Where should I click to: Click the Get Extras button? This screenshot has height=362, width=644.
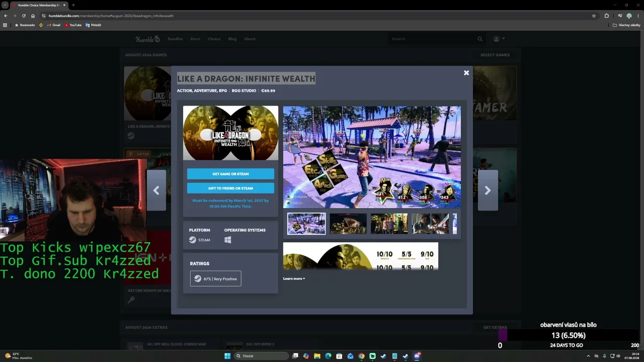point(495,327)
